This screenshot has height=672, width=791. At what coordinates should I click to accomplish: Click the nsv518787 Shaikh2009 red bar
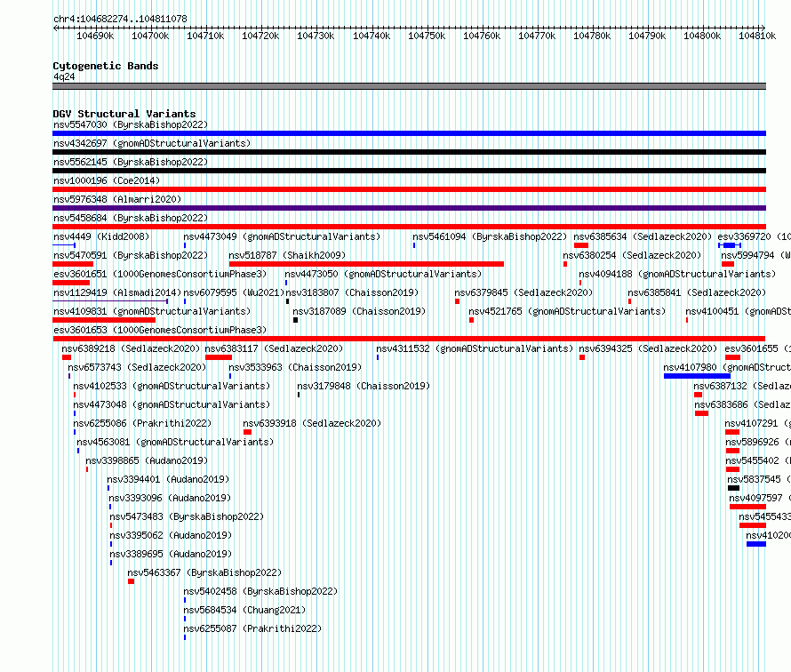366,264
